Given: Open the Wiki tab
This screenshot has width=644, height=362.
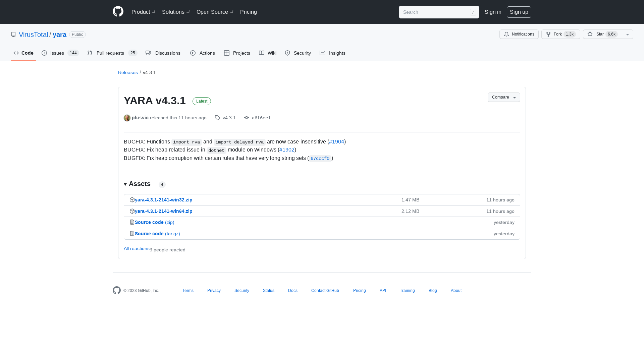Looking at the screenshot, I should (x=268, y=53).
